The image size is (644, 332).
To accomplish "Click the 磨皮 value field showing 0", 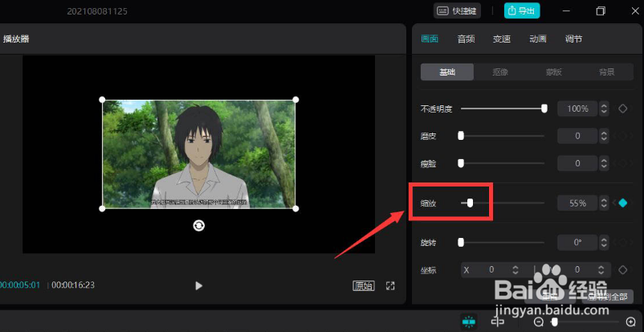I will click(x=577, y=136).
